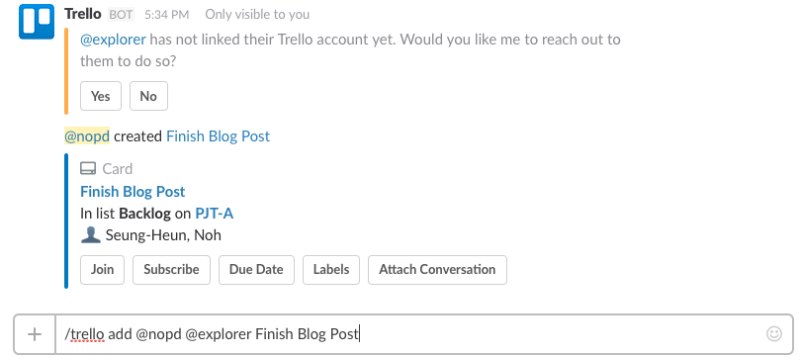
Task: Click the Card type icon
Action: click(88, 169)
